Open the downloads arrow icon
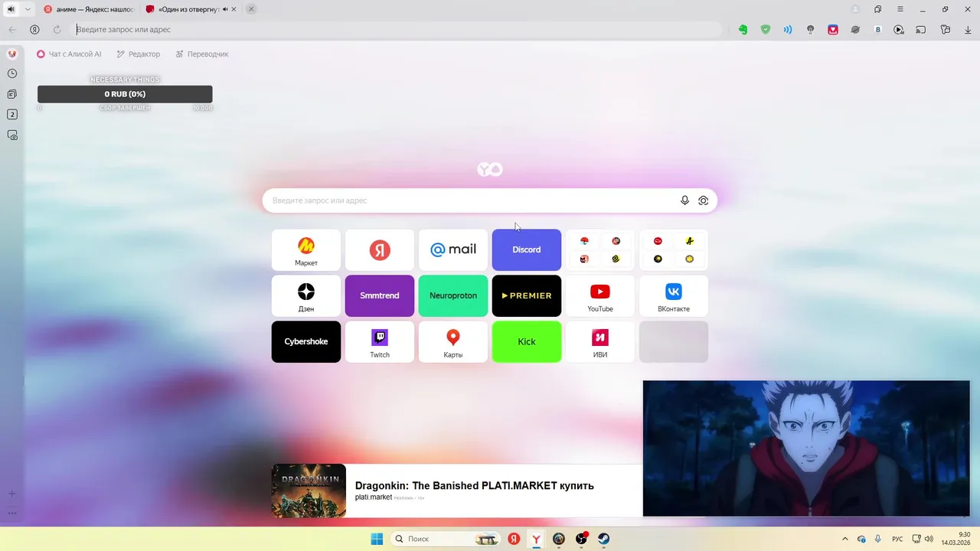This screenshot has width=980, height=551. tap(968, 30)
